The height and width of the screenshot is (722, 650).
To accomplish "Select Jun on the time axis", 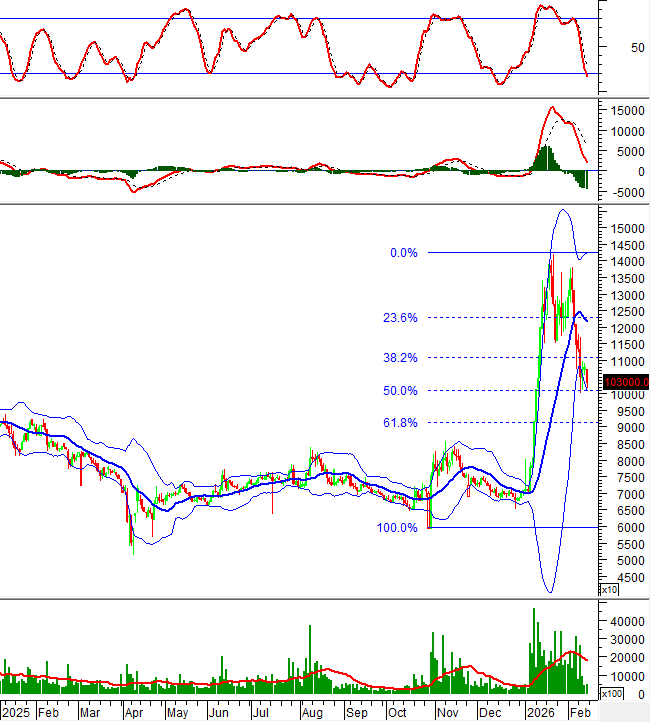I will (x=218, y=713).
